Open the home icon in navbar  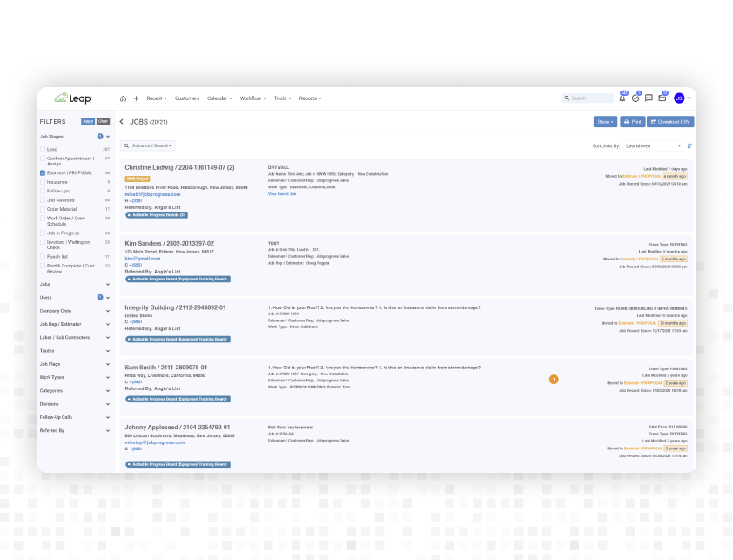click(x=123, y=98)
